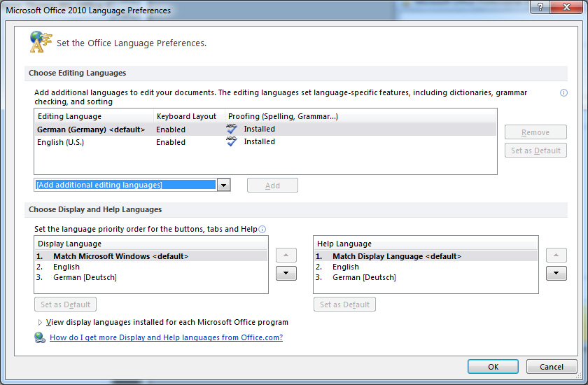Click the info icon beside editing languages description
Screen dimensions: 588x385
point(563,92)
